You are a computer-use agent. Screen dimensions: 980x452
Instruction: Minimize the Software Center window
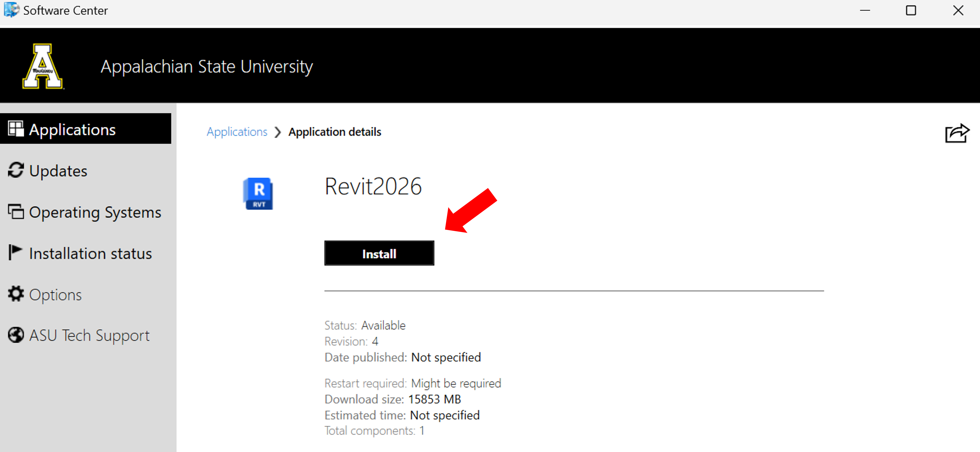pyautogui.click(x=865, y=10)
